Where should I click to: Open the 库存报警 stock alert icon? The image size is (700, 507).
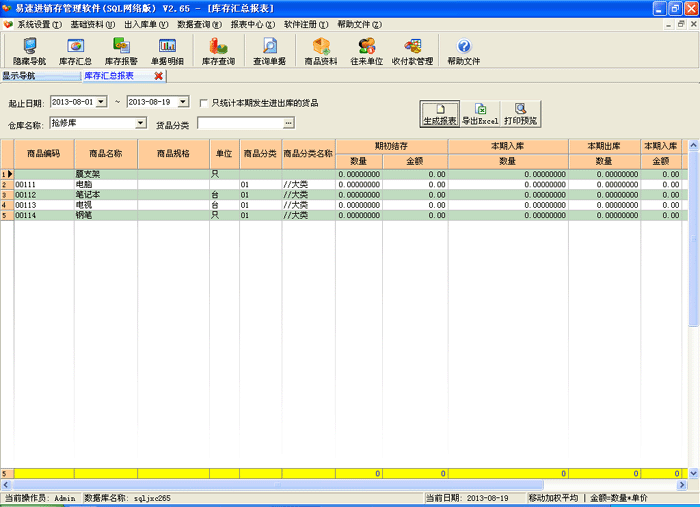(121, 51)
